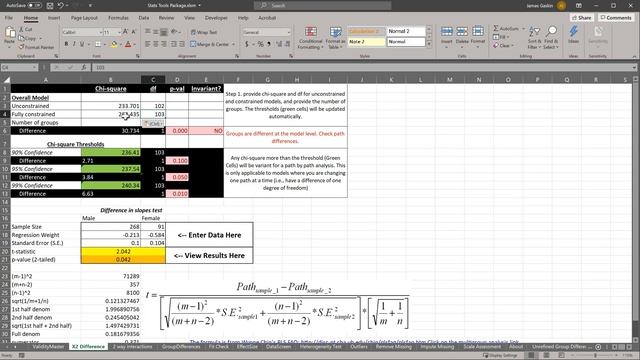640x360 pixels.
Task: Click the Insert Function fx icon
Action: coord(83,67)
